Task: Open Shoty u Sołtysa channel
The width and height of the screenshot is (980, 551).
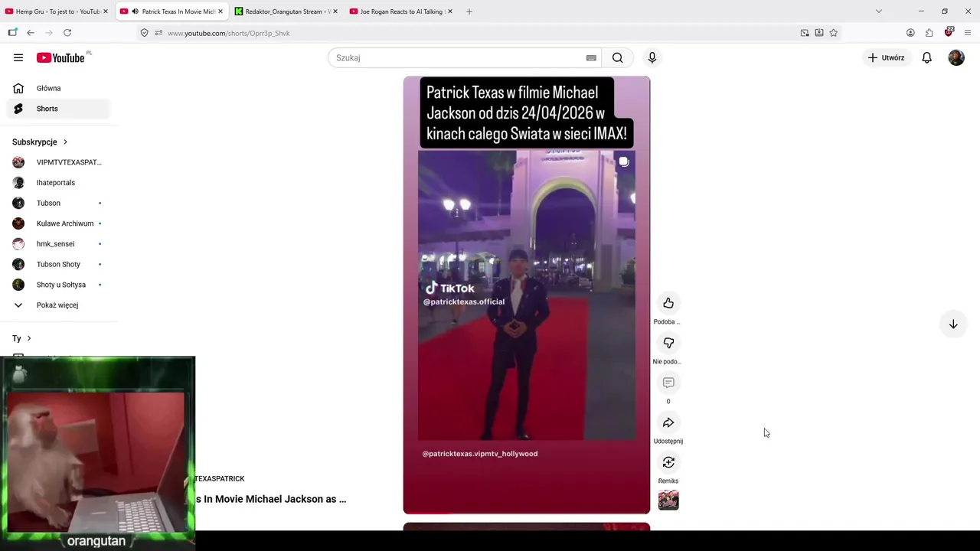Action: [x=59, y=285]
